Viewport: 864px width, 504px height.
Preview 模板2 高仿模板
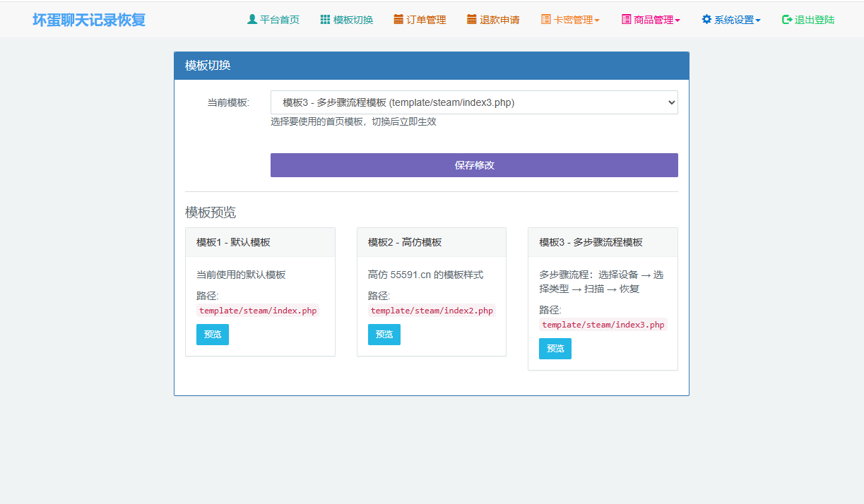384,335
